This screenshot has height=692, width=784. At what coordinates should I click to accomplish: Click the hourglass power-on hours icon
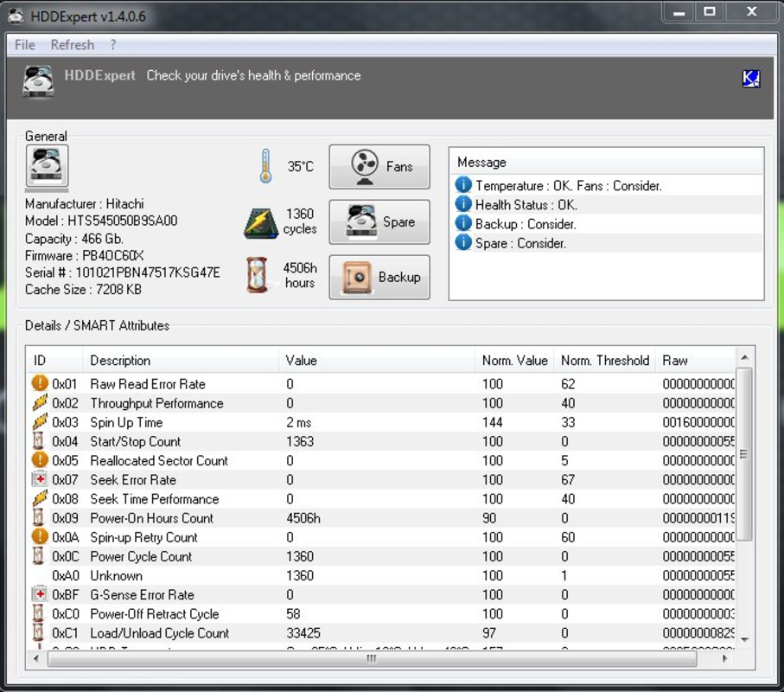257,275
